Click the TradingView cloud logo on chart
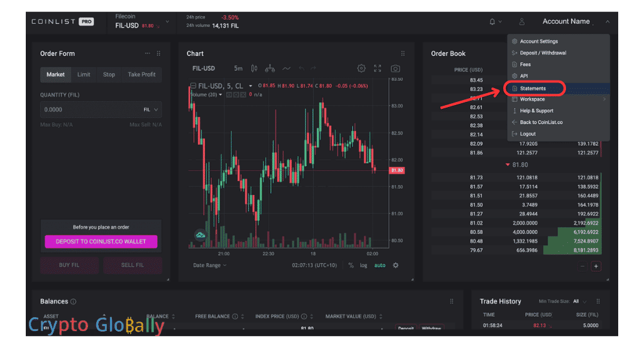 click(x=201, y=235)
